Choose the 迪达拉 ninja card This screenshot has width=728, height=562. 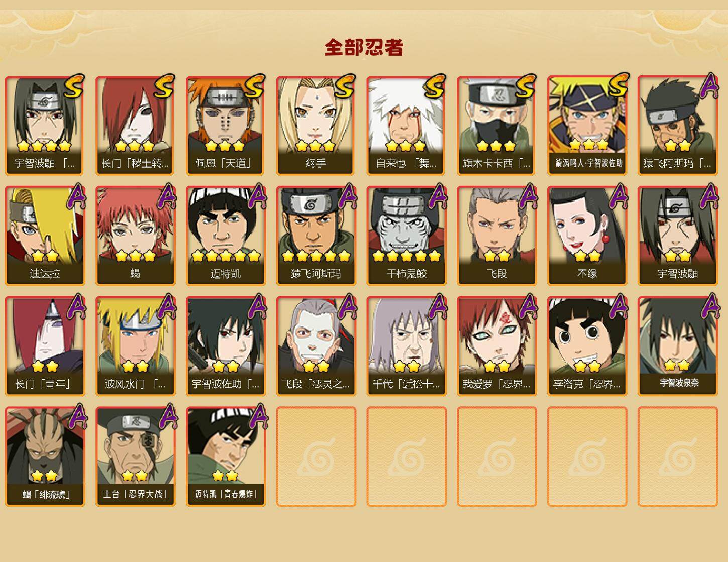pyautogui.click(x=45, y=236)
